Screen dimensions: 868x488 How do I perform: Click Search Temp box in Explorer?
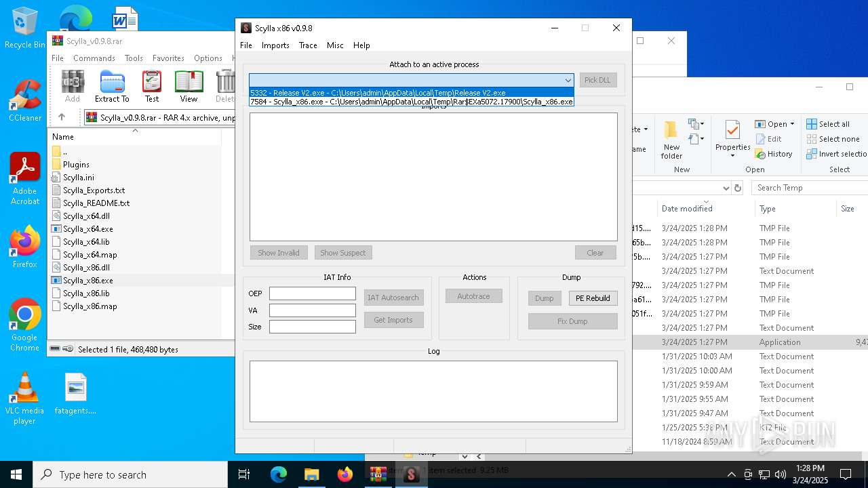tap(808, 188)
